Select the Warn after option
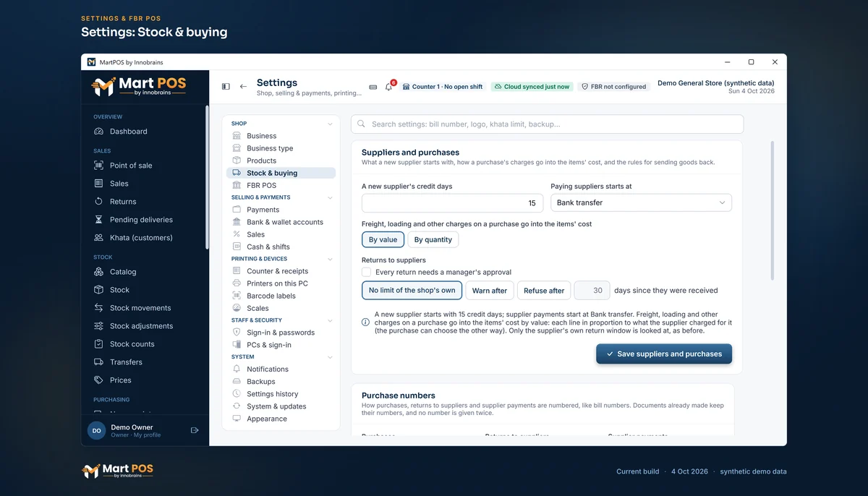The image size is (868, 496). [x=490, y=291]
